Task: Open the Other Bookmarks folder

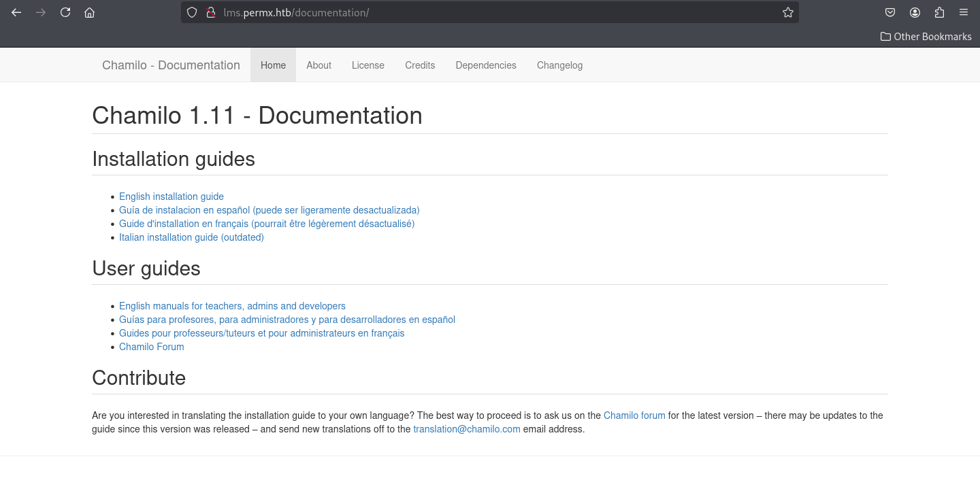Action: click(926, 37)
